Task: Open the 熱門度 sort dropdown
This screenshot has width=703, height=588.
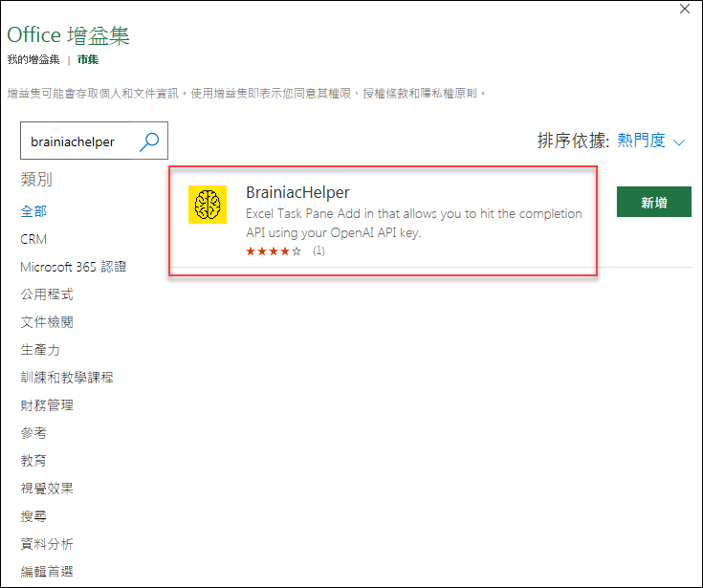Action: point(641,141)
